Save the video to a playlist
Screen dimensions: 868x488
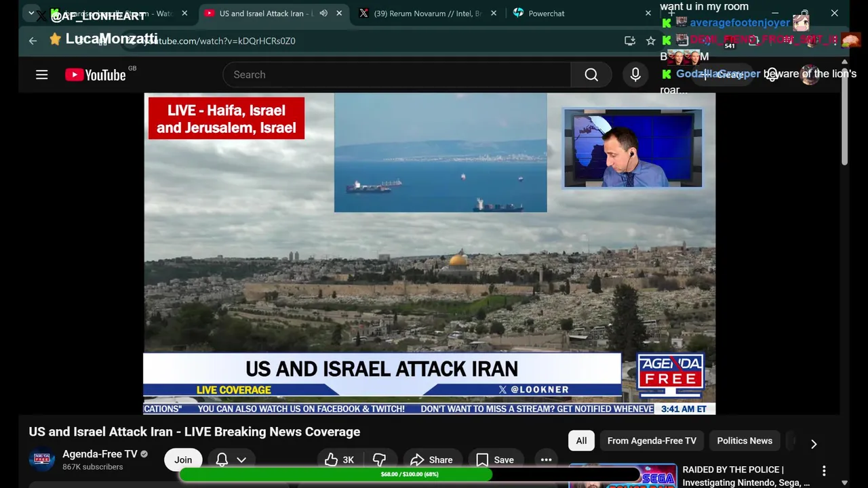click(x=494, y=460)
